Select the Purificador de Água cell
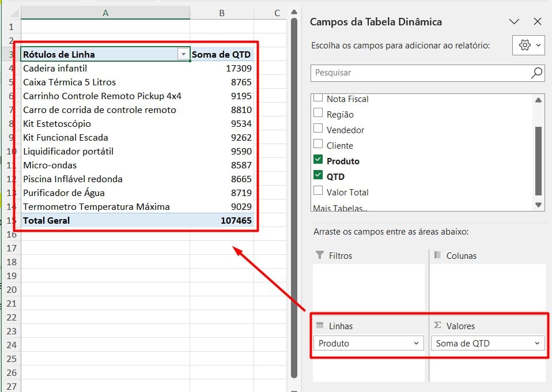The image size is (552, 392). (x=105, y=193)
